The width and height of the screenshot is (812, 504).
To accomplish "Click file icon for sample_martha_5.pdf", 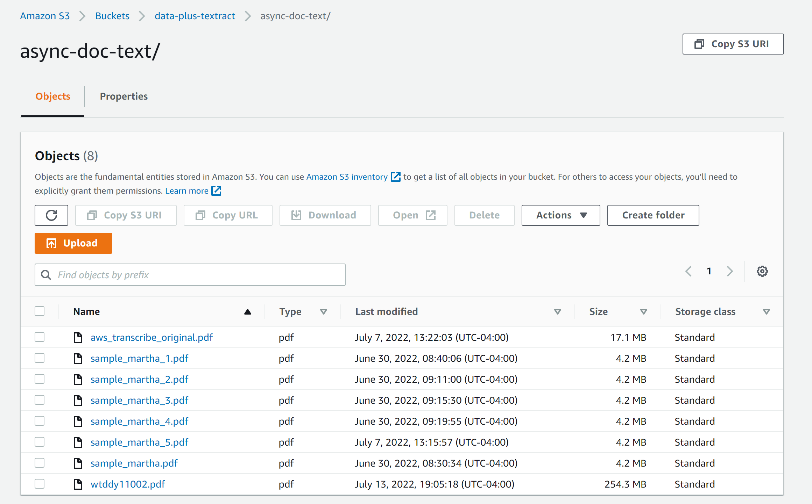I will (78, 442).
